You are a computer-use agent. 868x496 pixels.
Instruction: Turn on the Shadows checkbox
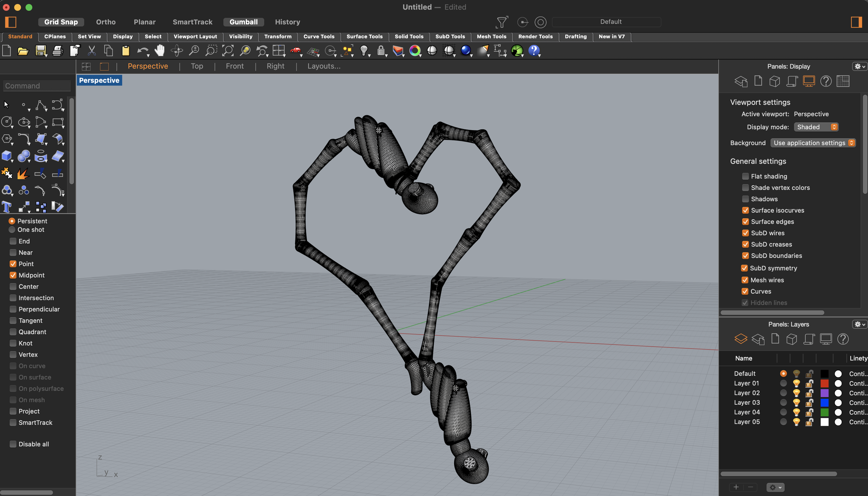(745, 199)
